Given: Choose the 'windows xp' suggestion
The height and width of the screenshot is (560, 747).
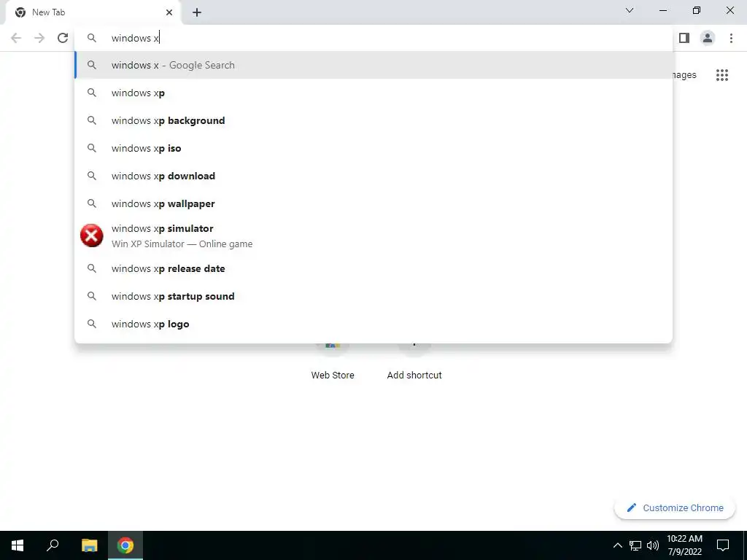Looking at the screenshot, I should pyautogui.click(x=373, y=93).
